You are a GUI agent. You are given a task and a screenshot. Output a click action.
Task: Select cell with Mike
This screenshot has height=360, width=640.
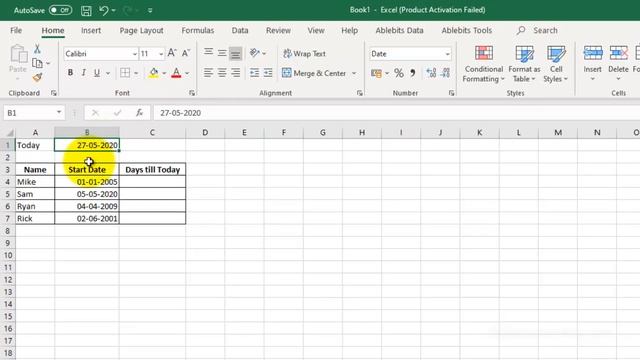[35, 182]
